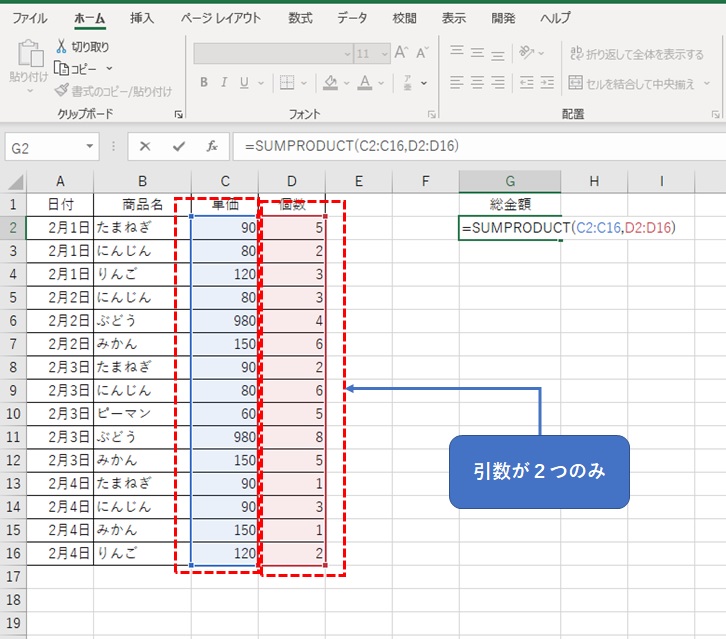Click cell 60 in row 10

click(x=225, y=413)
